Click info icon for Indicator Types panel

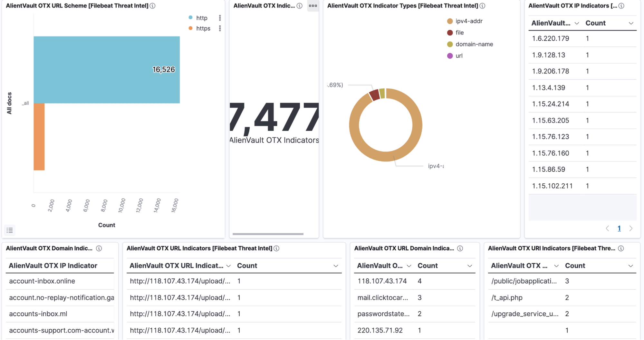click(482, 6)
